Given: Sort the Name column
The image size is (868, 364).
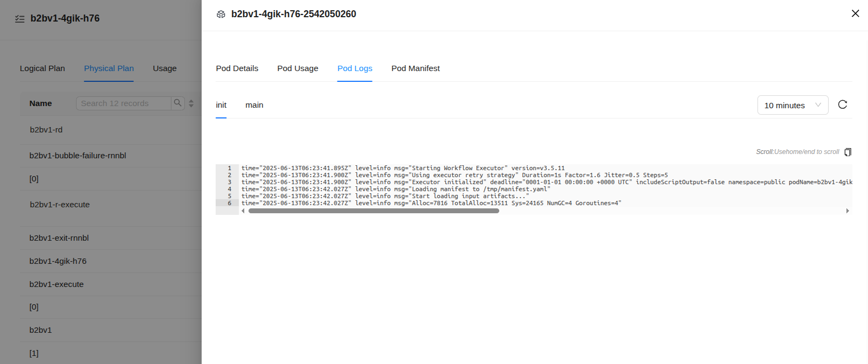Looking at the screenshot, I should [x=191, y=103].
